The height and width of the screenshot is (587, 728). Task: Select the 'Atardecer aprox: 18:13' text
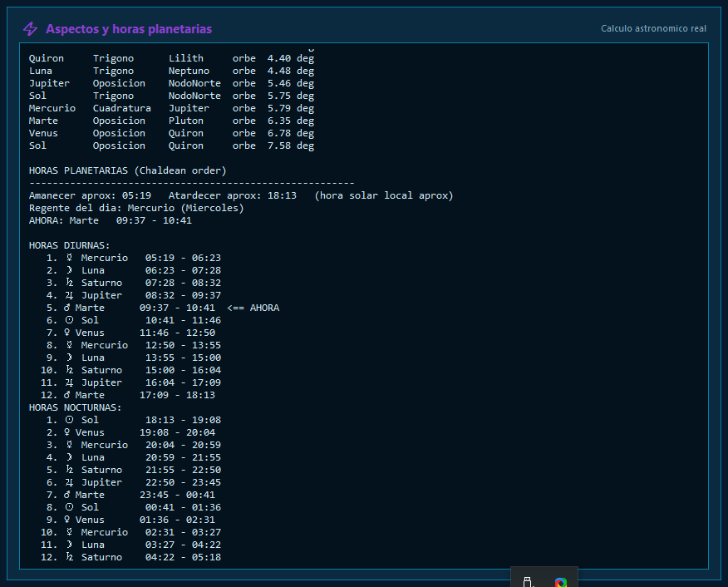pyautogui.click(x=233, y=196)
